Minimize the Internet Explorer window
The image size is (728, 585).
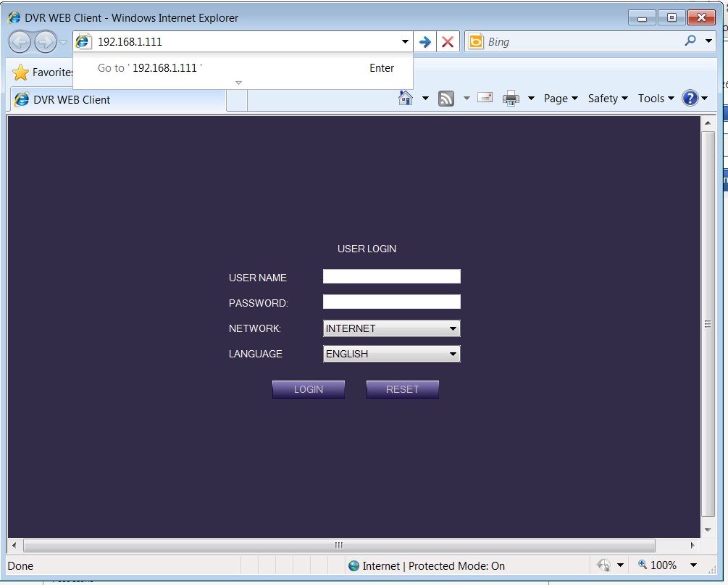(x=642, y=18)
